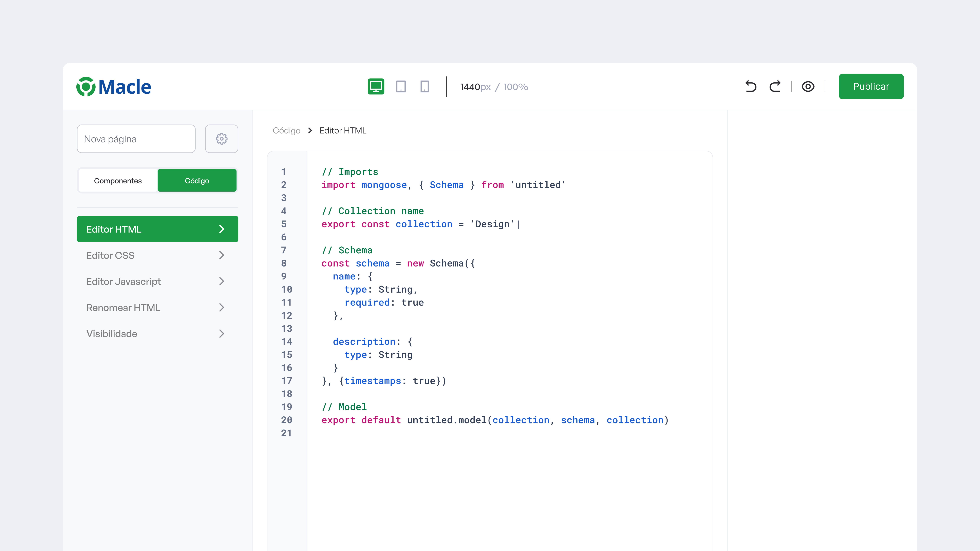The image size is (980, 551).
Task: Open Renomear HTML menu item
Action: point(158,307)
